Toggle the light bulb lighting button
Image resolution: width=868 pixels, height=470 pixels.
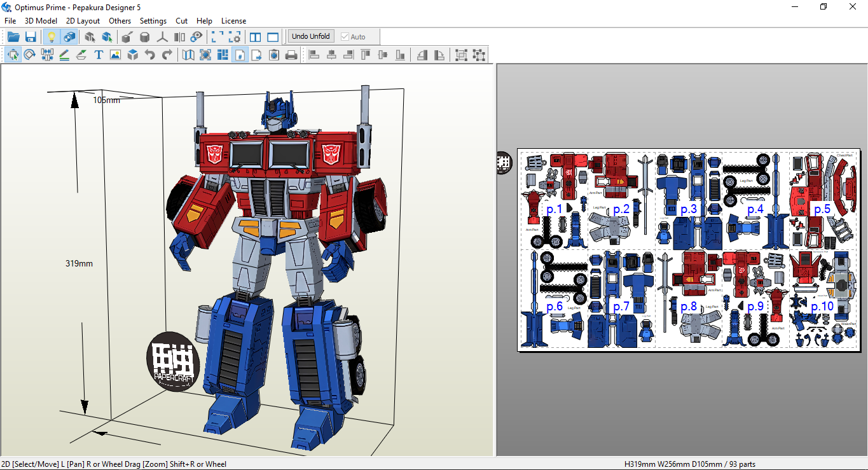coord(52,37)
